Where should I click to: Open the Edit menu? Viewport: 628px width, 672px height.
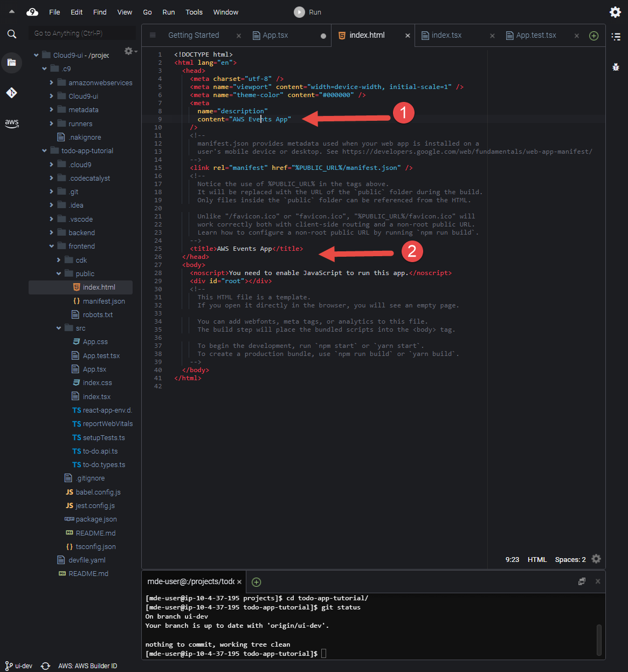coord(77,12)
